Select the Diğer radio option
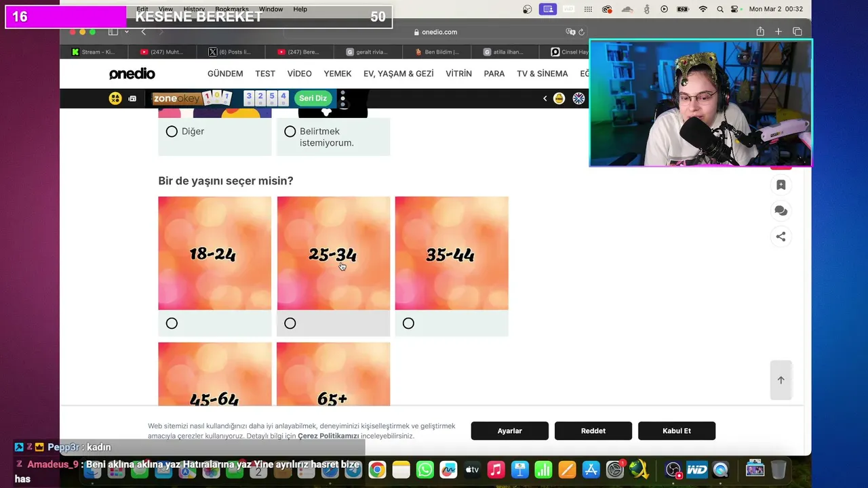This screenshot has height=488, width=868. 172,131
